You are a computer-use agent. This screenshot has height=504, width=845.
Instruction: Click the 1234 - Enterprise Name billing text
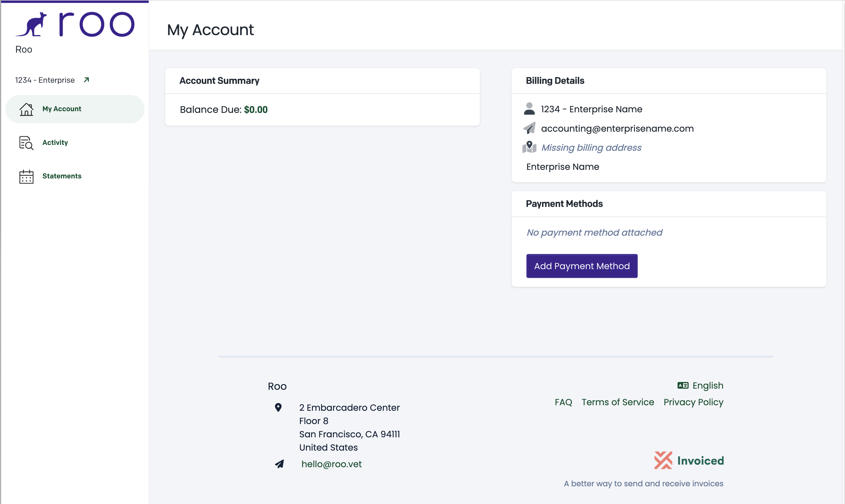[591, 109]
